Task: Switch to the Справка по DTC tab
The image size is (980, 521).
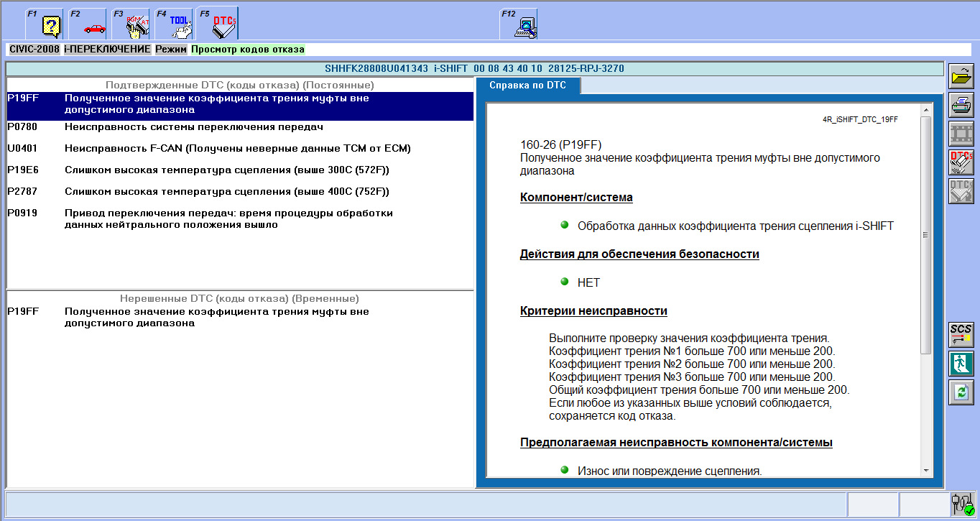Action: 527,86
